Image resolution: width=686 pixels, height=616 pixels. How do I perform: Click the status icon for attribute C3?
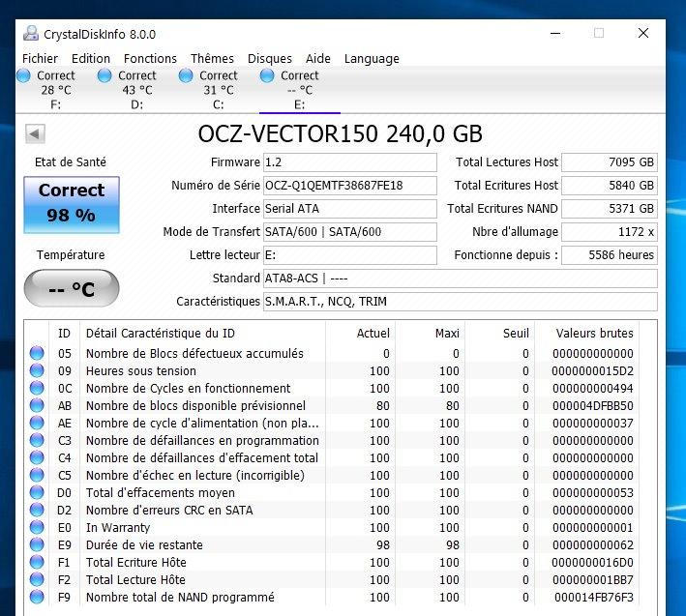point(37,440)
